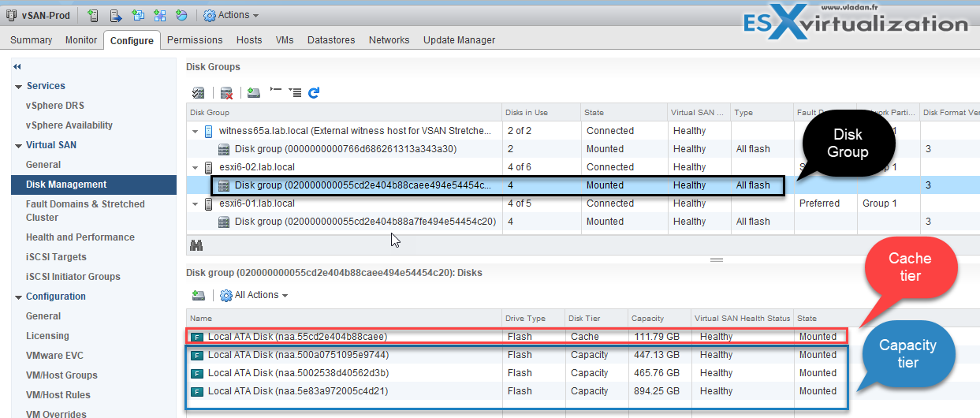Screen dimensions: 980x418
Task: Click the esxi6-01 host icon
Action: coord(209,203)
